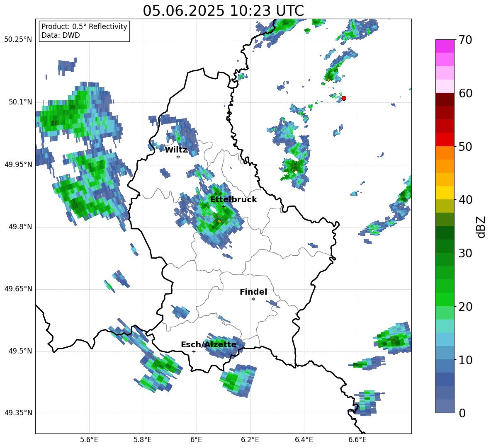
Task: Click the orange colorbar swatch below 50
Action: [445, 153]
